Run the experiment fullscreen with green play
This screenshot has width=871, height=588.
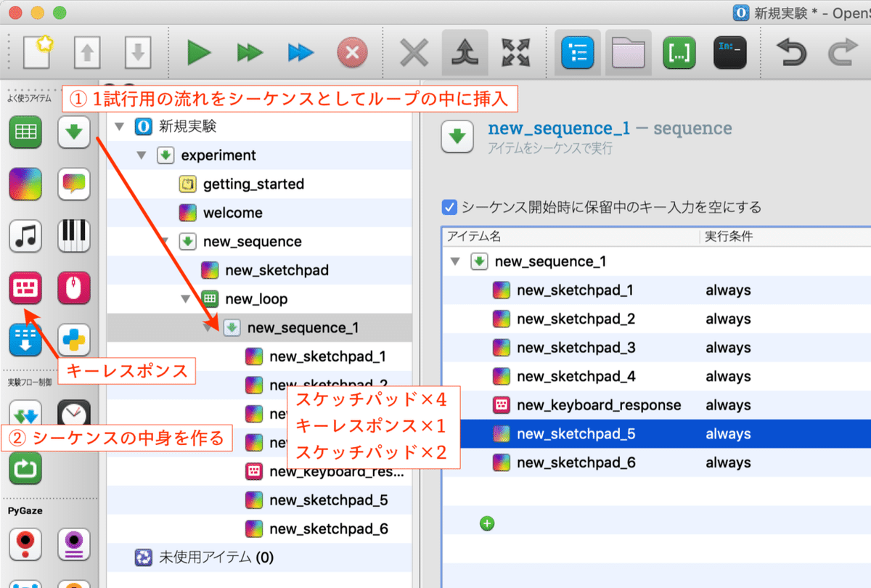198,52
